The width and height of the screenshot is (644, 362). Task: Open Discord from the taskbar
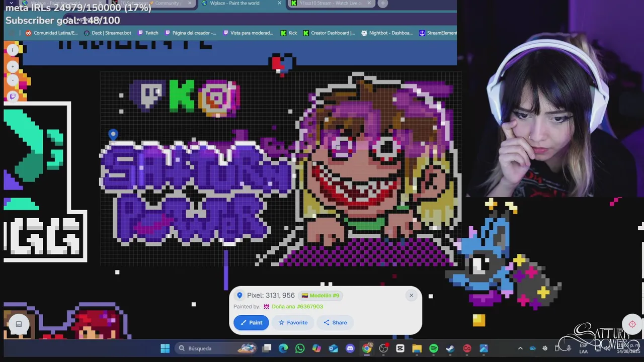(350, 348)
